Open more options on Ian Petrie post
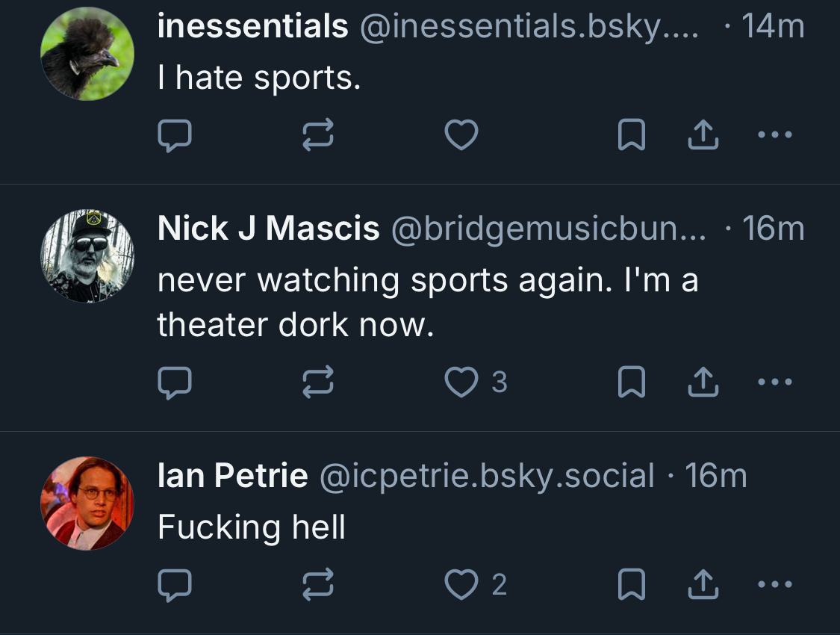The width and height of the screenshot is (840, 635). click(774, 585)
